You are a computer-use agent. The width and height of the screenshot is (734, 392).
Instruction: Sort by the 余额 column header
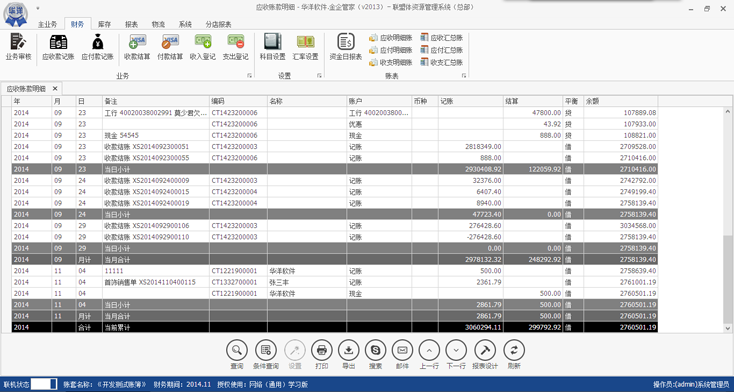pos(620,101)
